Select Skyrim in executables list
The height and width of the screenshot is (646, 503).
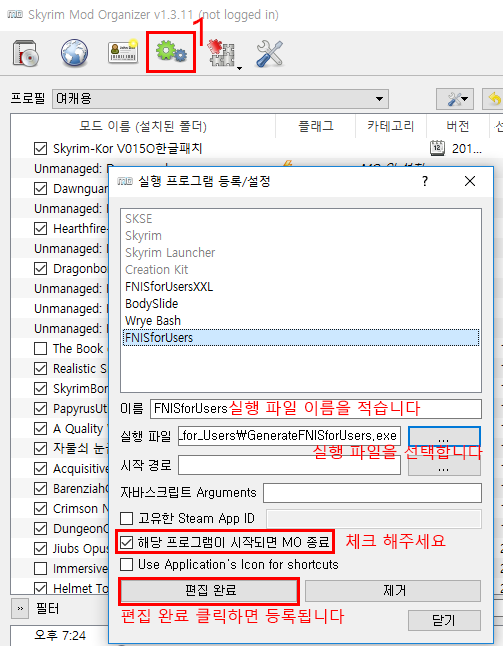click(301, 236)
